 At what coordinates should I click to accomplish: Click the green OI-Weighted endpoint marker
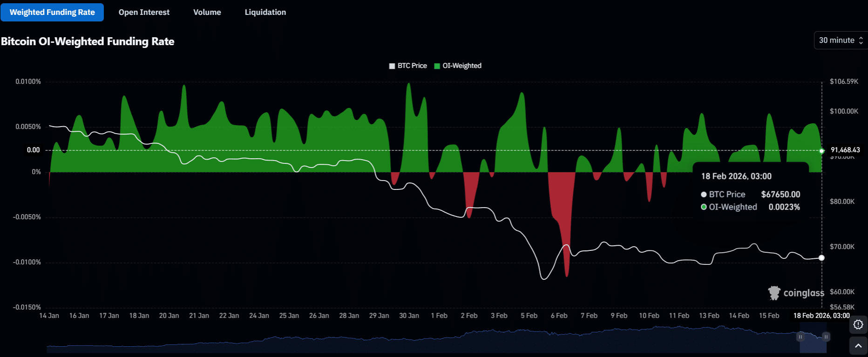pos(822,151)
